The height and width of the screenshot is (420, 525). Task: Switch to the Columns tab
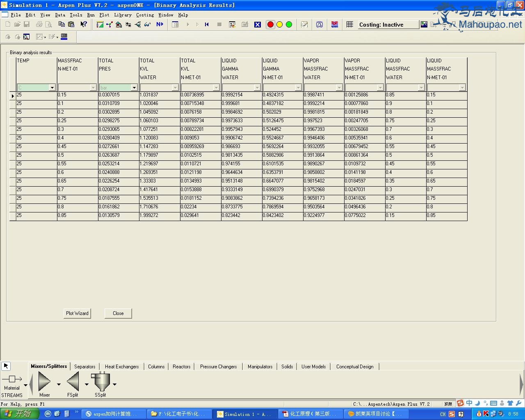click(156, 366)
